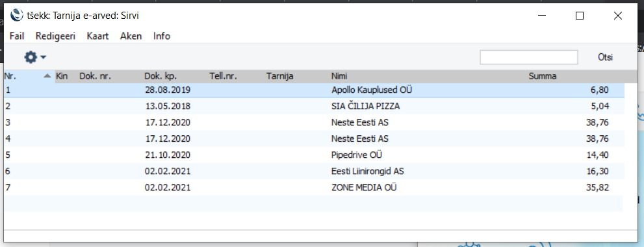Click date 13.05.2018
The height and width of the screenshot is (247, 644).
(168, 107)
